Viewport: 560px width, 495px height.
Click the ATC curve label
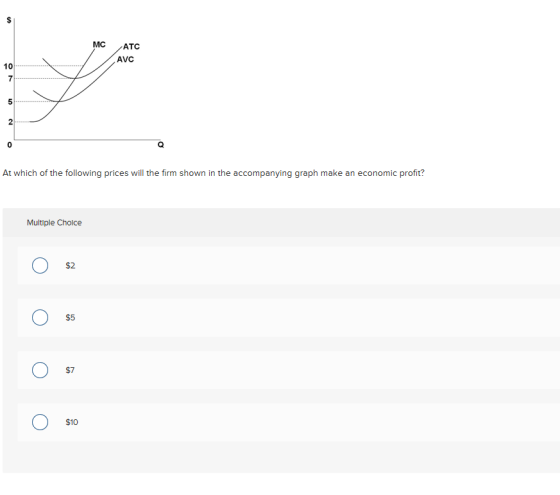[131, 46]
